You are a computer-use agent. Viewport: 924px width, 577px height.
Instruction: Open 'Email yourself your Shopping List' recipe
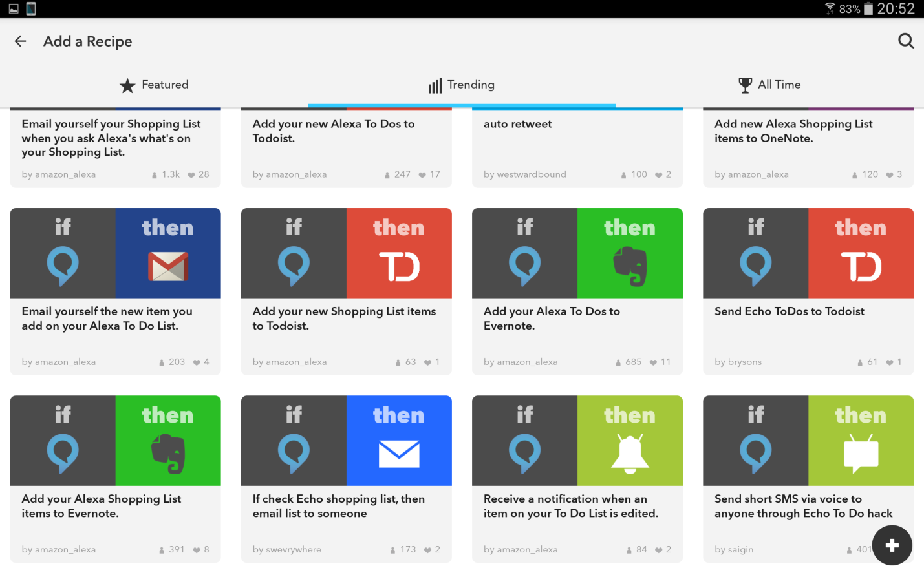111,138
